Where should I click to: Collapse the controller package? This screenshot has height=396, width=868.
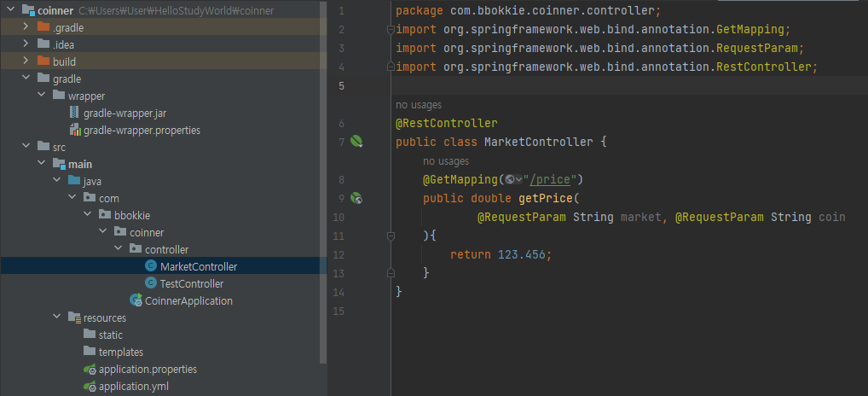118,249
